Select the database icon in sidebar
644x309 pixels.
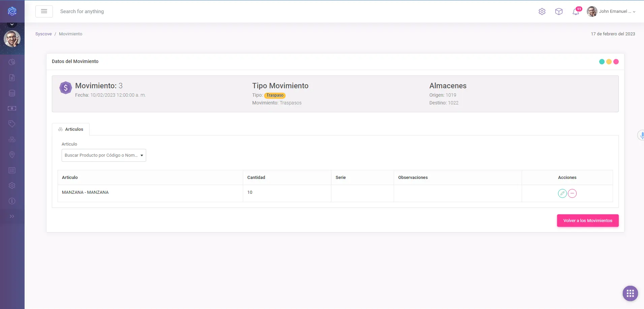(12, 93)
